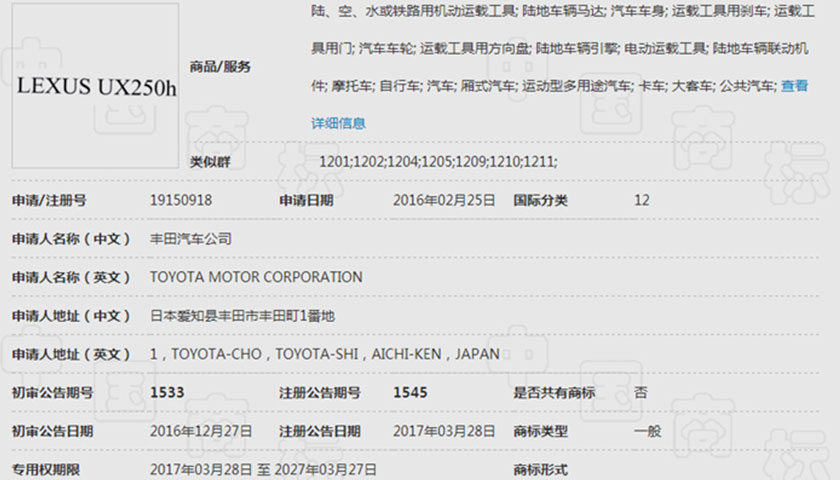Select trademark type value 一般
Viewport: 840px width, 480px height.
pos(648,431)
